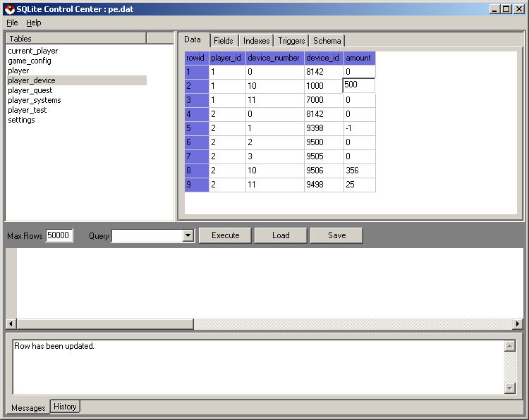Show the Schema tab
The image size is (529, 420).
(x=327, y=41)
